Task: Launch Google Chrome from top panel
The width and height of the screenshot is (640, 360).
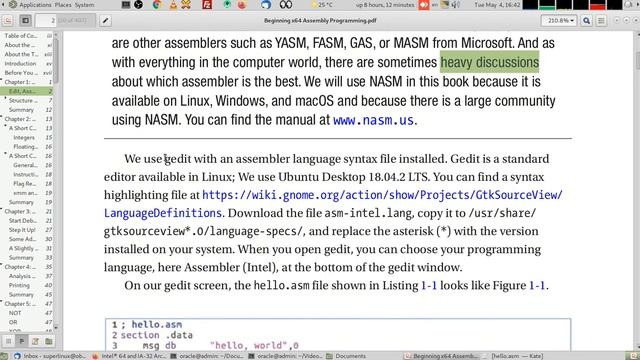Action: point(156,5)
